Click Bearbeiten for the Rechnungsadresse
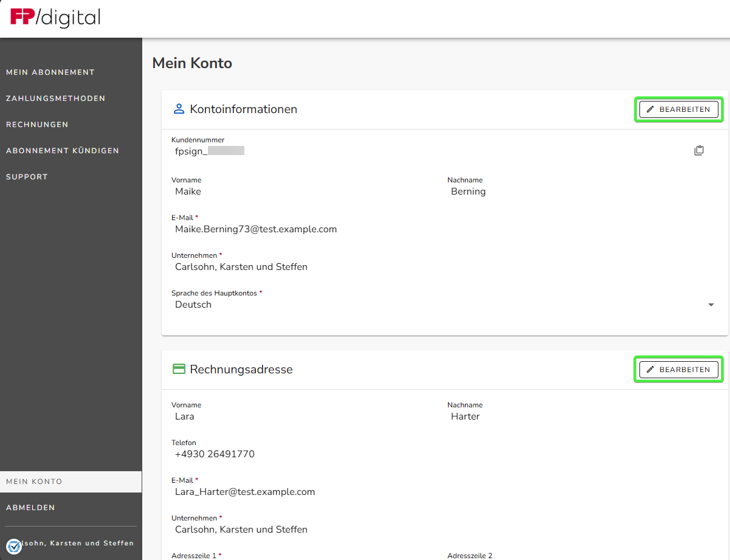The image size is (730, 560). [x=678, y=369]
